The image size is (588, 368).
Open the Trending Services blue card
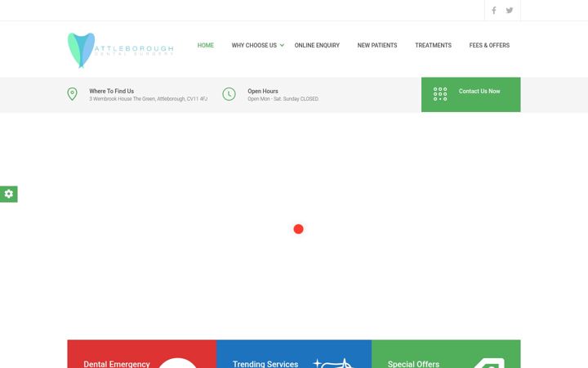click(294, 354)
